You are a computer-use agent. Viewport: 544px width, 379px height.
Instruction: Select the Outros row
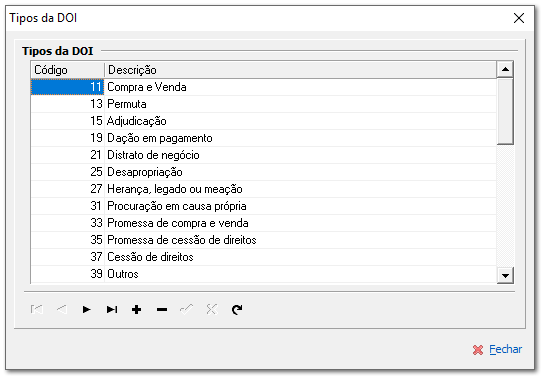[264, 274]
